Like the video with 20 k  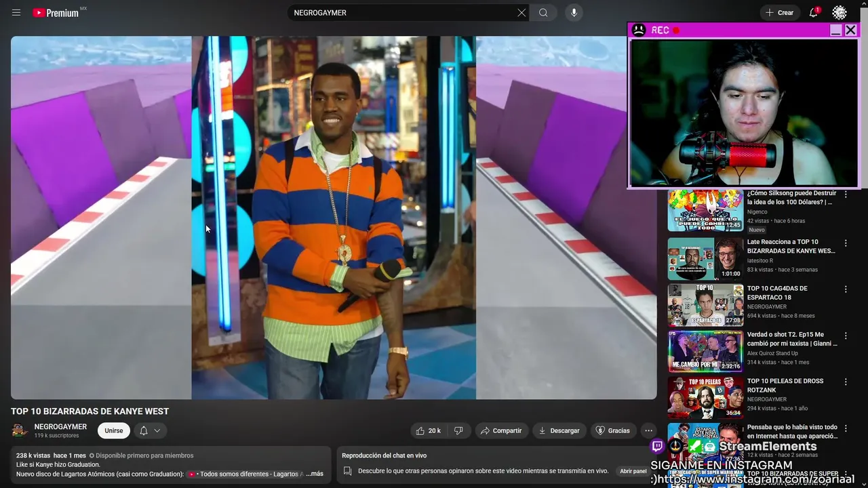tap(429, 430)
